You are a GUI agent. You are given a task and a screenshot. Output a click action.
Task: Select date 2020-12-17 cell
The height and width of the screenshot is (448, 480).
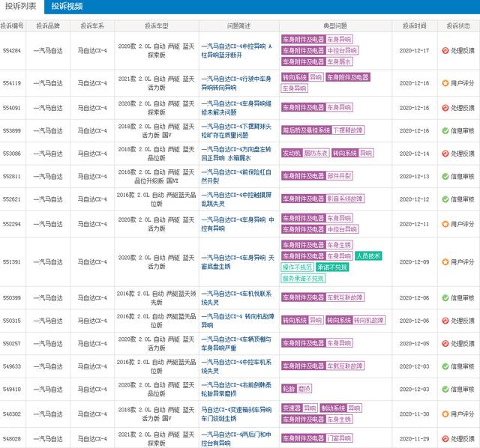pyautogui.click(x=414, y=50)
